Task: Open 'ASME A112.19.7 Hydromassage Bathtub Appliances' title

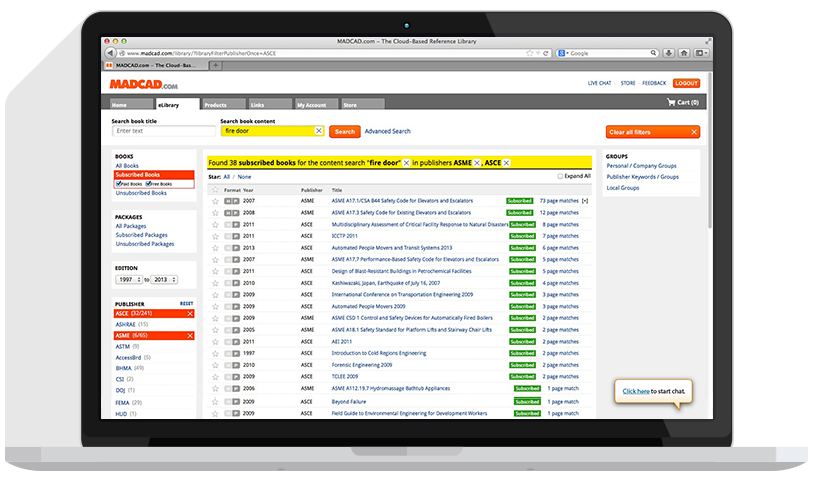Action: [x=390, y=388]
